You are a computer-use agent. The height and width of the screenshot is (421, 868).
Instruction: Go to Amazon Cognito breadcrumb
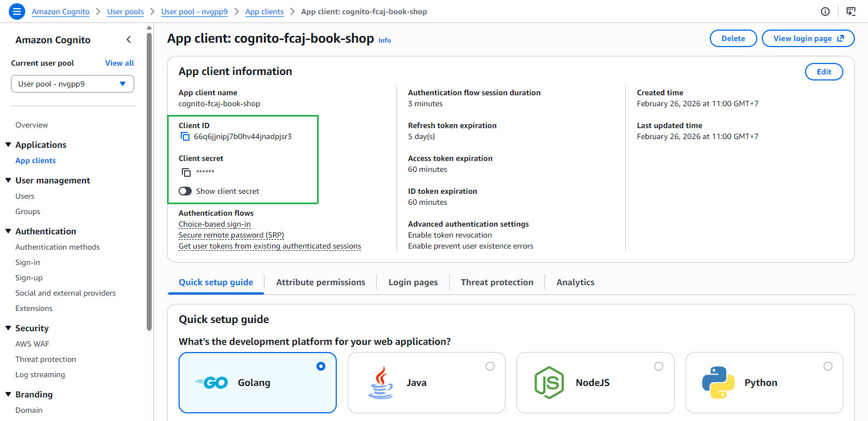61,11
